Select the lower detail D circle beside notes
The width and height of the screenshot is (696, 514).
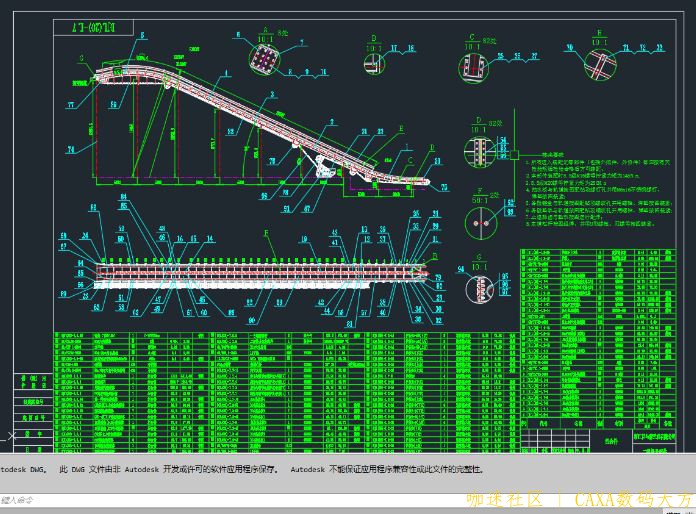(x=479, y=152)
